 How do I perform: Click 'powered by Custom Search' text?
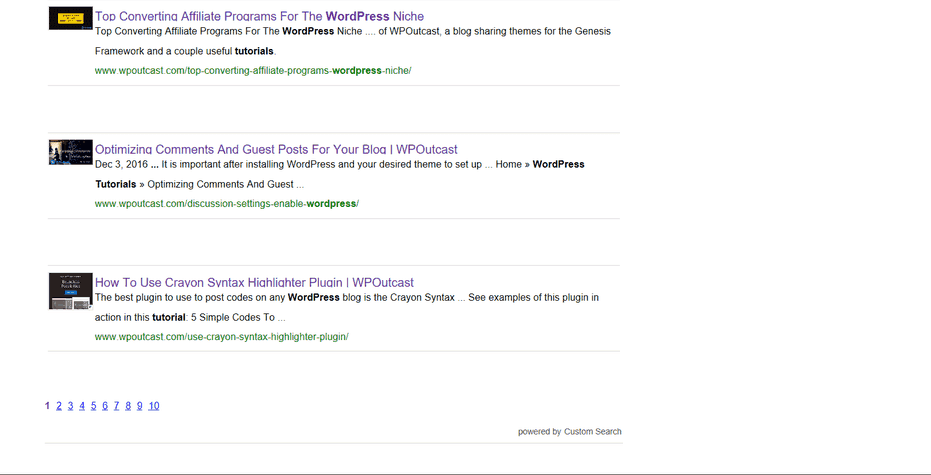(569, 432)
